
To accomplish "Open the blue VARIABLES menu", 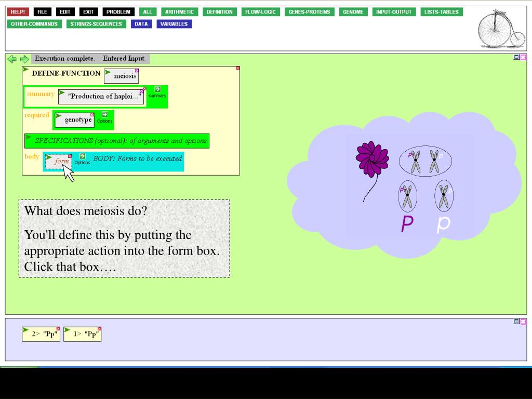I will point(174,24).
